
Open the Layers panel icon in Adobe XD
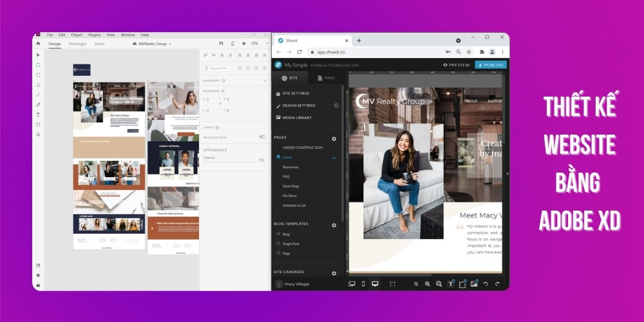coord(38,275)
